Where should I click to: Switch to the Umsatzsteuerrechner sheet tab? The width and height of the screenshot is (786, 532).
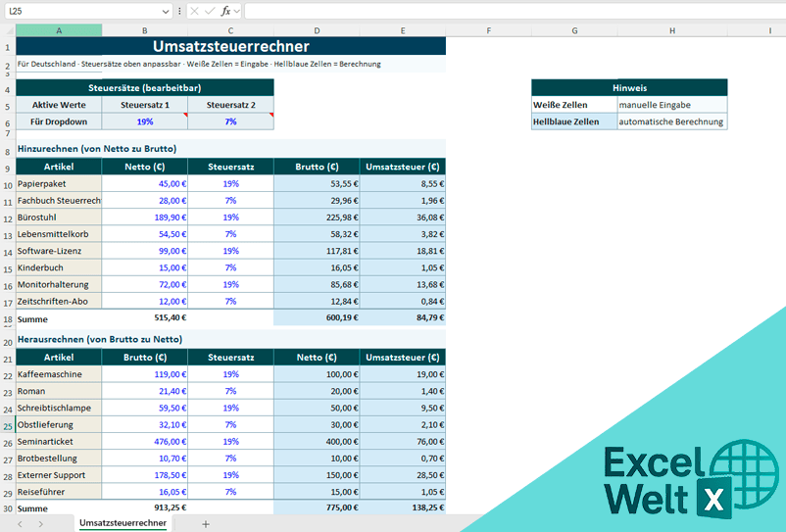click(123, 524)
